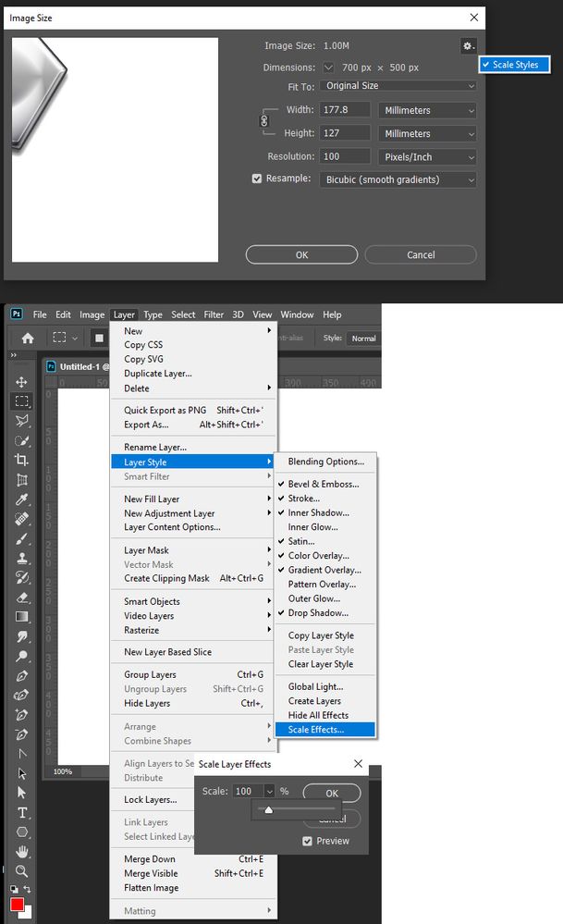Toggle the Drop Shadow effect
The width and height of the screenshot is (563, 924).
325,613
